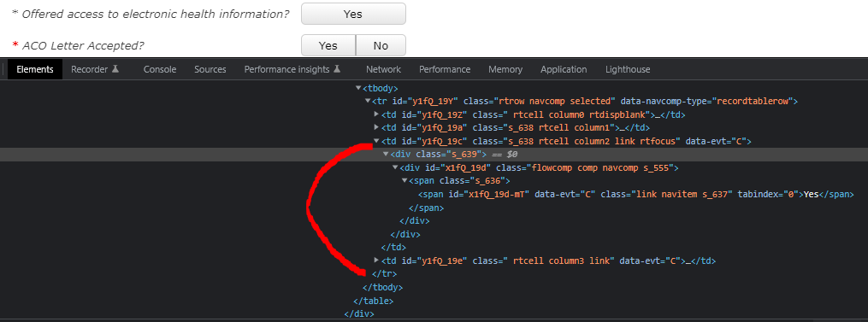868x322 pixels.
Task: Select the span x1fQ_19d-mT element line
Action: point(636,194)
